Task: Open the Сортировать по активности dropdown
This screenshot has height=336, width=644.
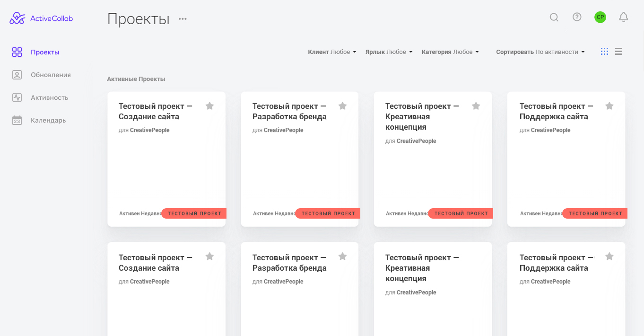Action: (x=540, y=52)
